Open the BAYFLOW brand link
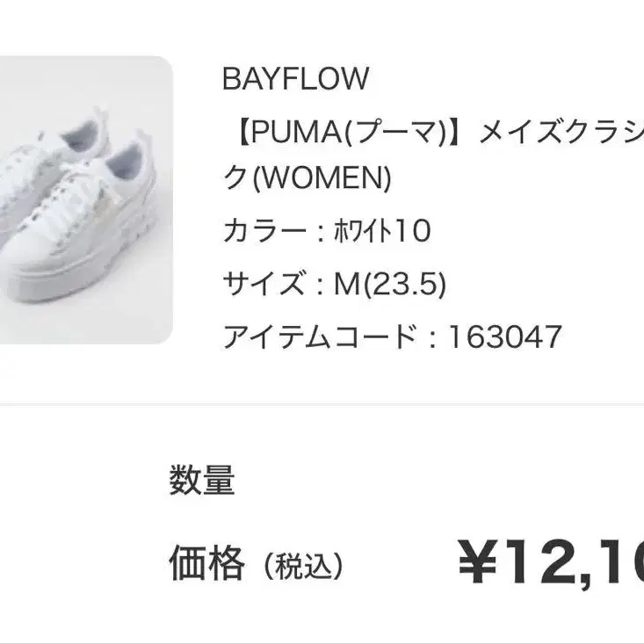This screenshot has width=644, height=644. [x=295, y=79]
